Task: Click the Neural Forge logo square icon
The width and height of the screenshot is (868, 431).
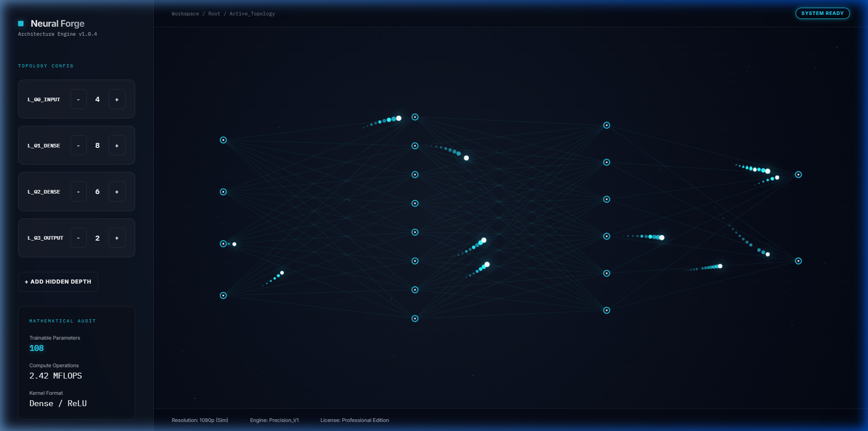Action: pyautogui.click(x=20, y=24)
